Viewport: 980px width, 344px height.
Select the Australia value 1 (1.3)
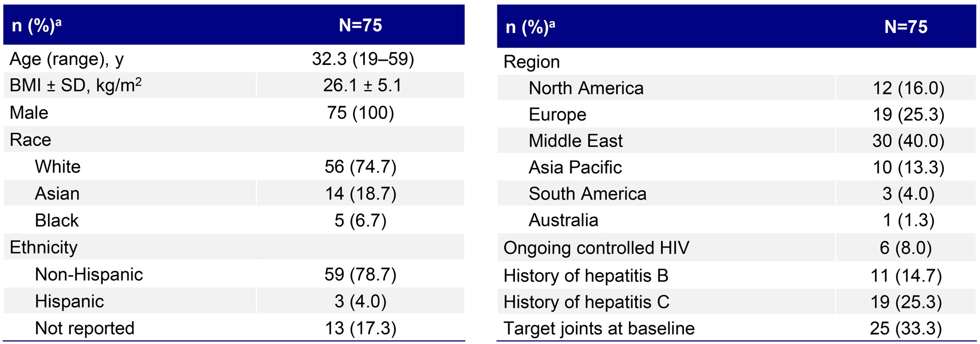click(x=908, y=220)
